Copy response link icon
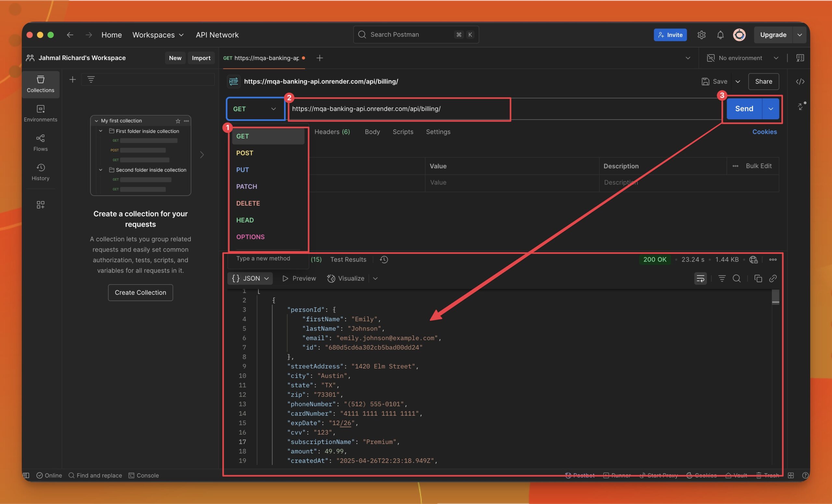 773,278
